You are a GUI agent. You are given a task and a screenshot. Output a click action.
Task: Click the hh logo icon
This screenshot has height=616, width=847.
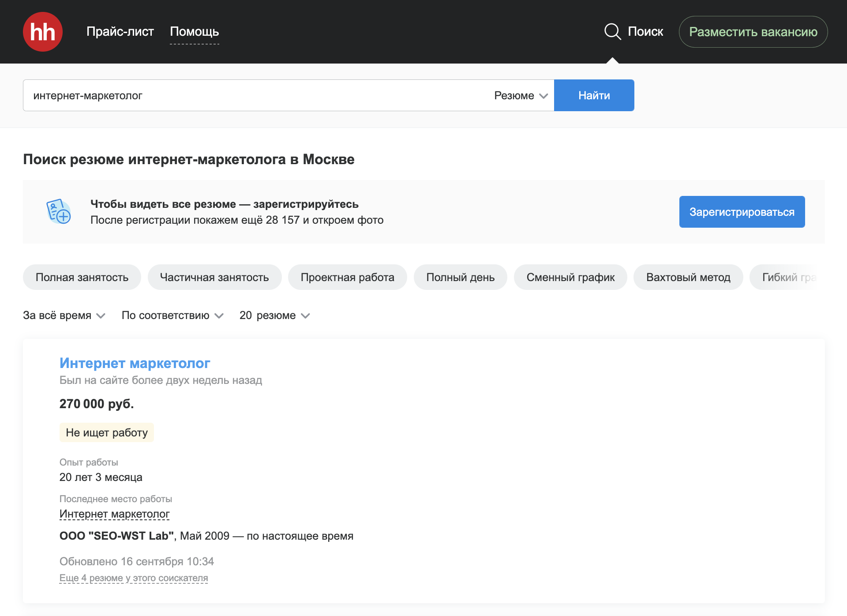click(43, 32)
